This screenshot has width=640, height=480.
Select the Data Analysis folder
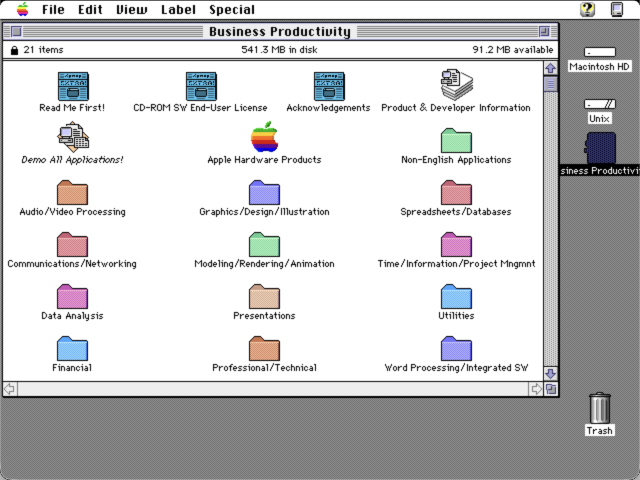(x=73, y=296)
